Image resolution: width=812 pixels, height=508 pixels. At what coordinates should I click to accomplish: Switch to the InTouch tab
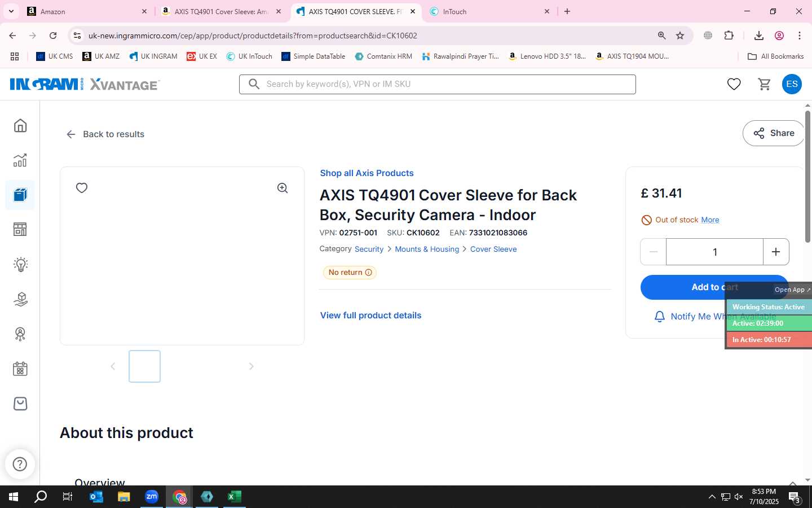pyautogui.click(x=489, y=11)
